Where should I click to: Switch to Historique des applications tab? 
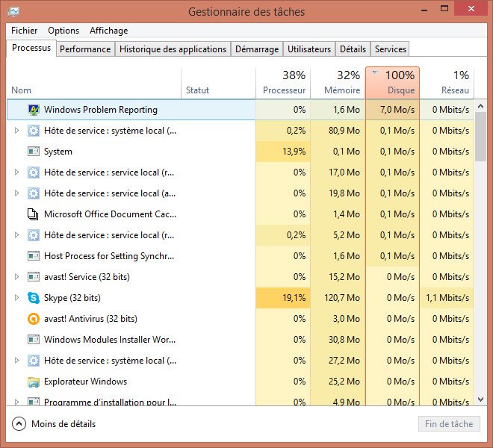click(x=173, y=49)
